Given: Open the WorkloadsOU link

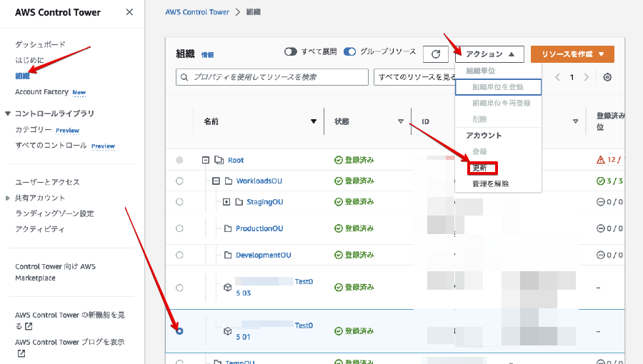Looking at the screenshot, I should [259, 181].
